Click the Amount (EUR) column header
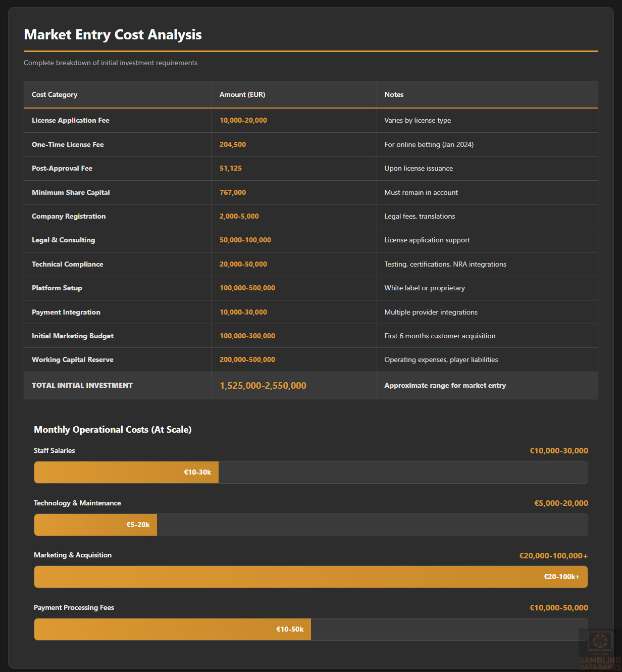622x672 pixels. pyautogui.click(x=242, y=94)
